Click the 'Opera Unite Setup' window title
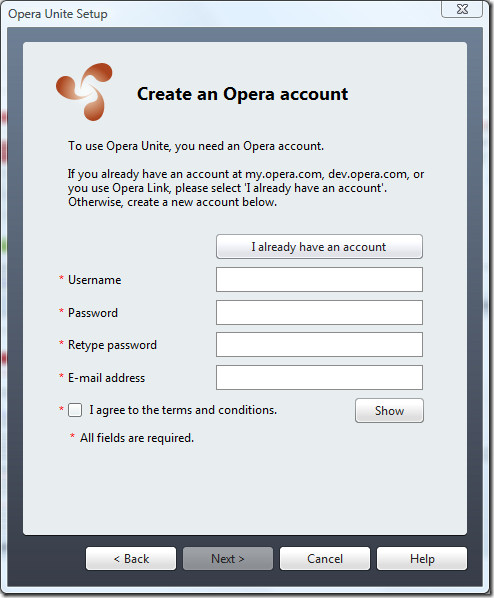Screen dimensions: 494x598 (58, 14)
